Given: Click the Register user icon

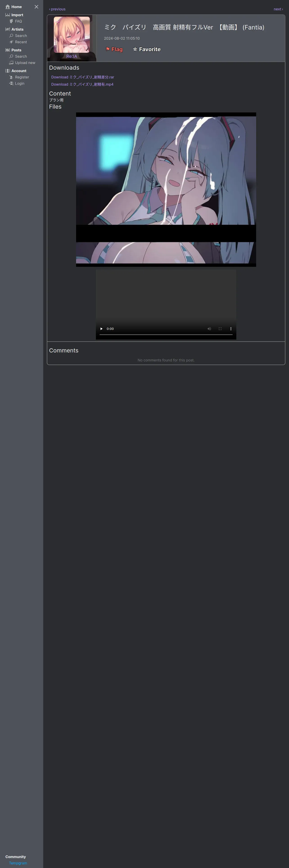Looking at the screenshot, I should click(11, 77).
